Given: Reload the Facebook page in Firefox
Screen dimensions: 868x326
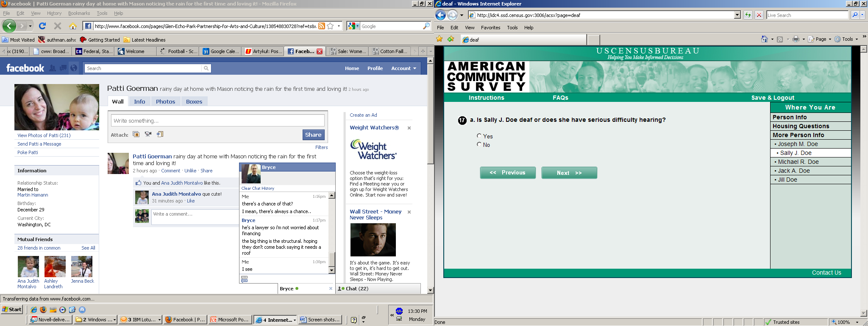Looking at the screenshot, I should pyautogui.click(x=42, y=26).
